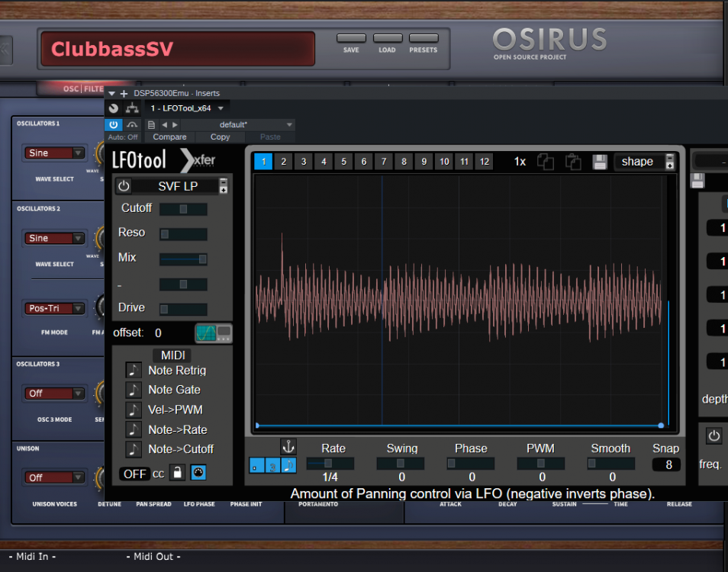
Task: Toggle the SVF LP filter power
Action: (x=124, y=186)
